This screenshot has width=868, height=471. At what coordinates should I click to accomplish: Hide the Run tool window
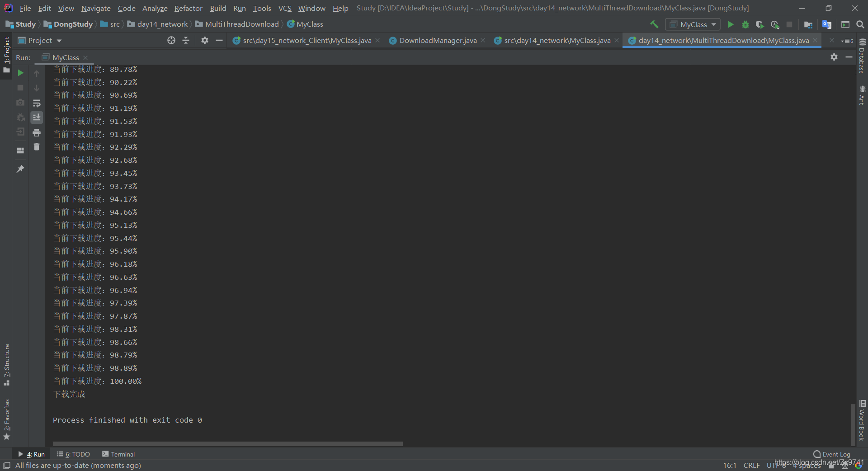click(x=849, y=57)
